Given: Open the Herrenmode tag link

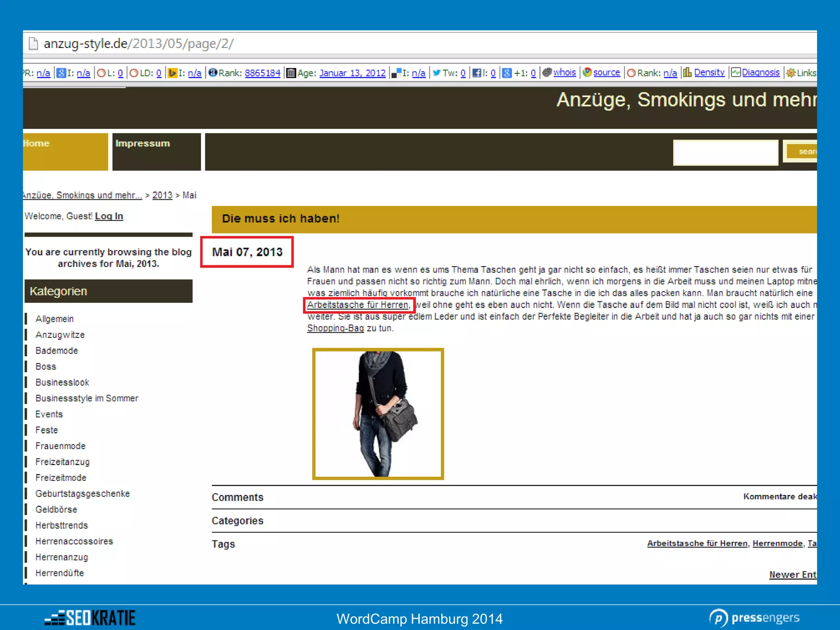Looking at the screenshot, I should pos(777,543).
